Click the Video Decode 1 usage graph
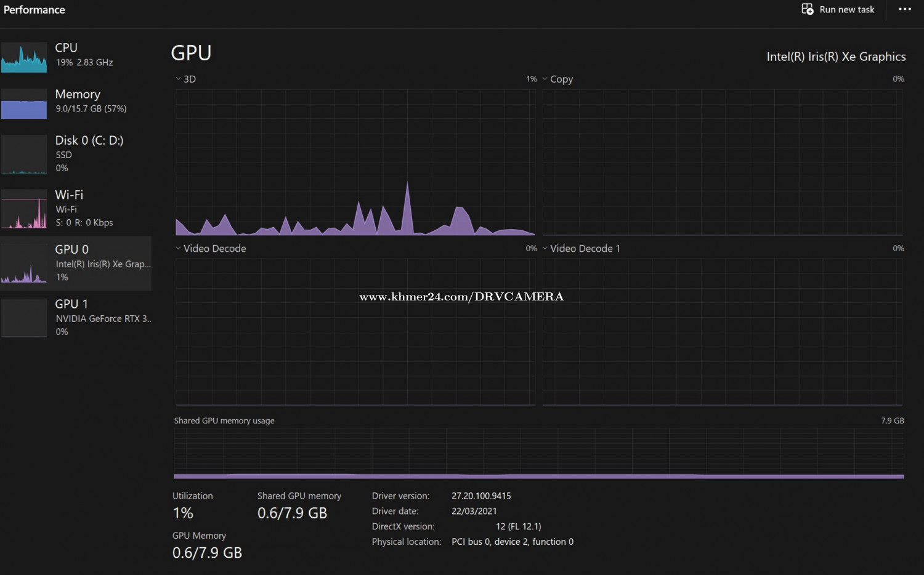 (722, 332)
